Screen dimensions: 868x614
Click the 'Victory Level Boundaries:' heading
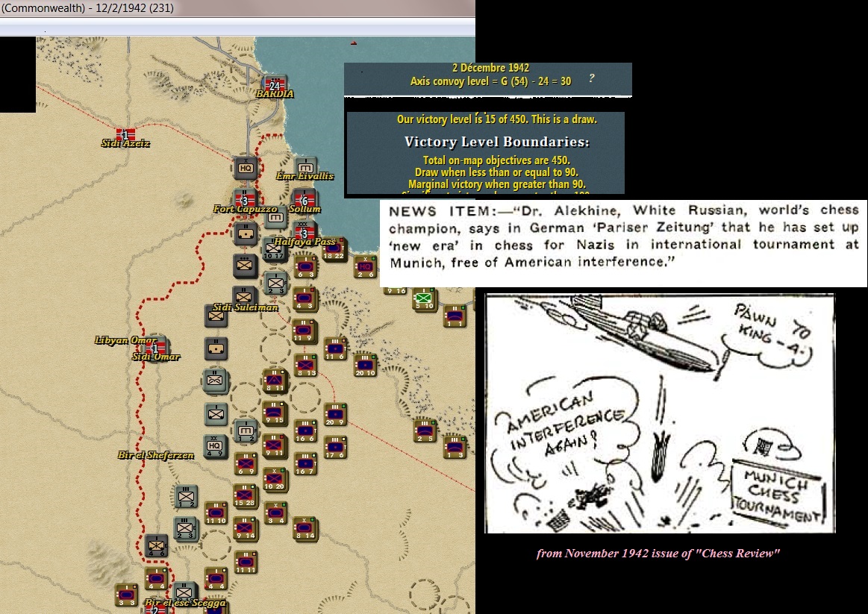(496, 142)
